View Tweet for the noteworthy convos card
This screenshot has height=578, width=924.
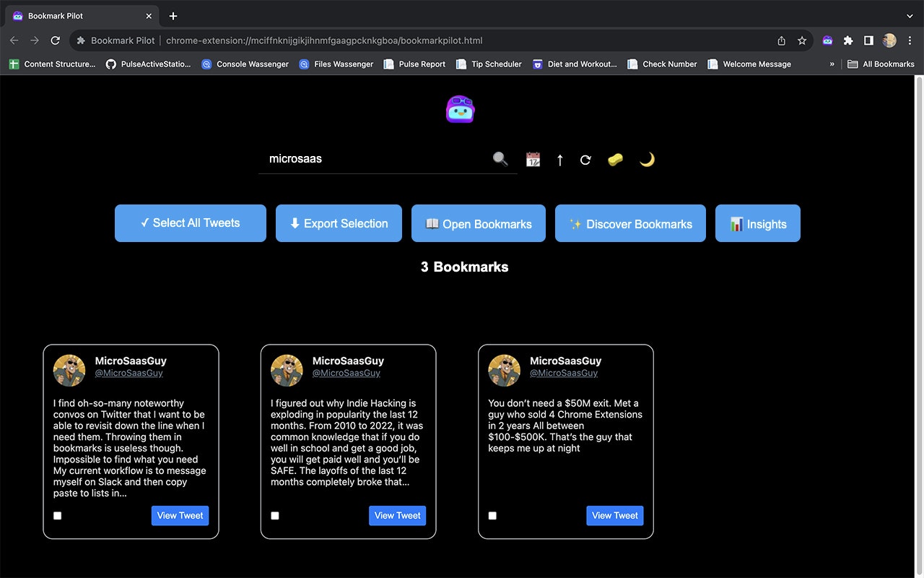click(x=180, y=516)
